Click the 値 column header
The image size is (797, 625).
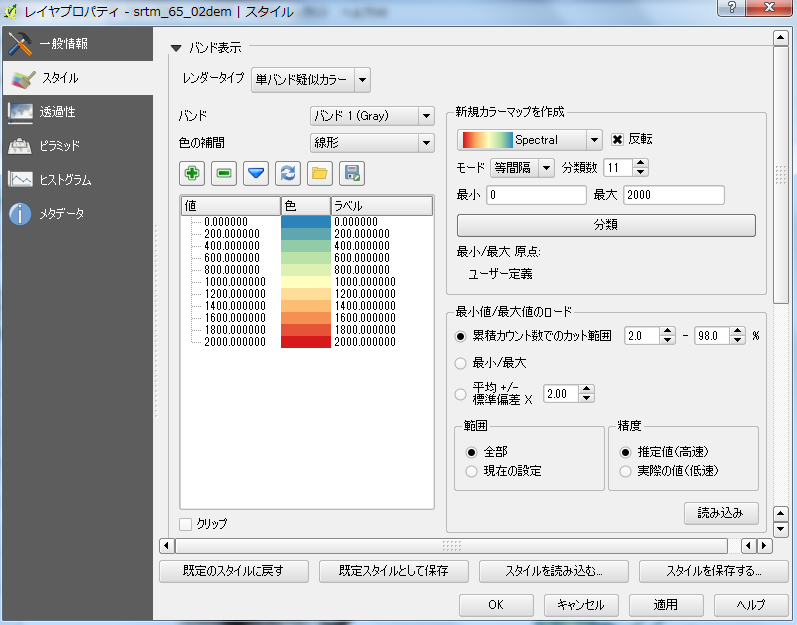[231, 206]
